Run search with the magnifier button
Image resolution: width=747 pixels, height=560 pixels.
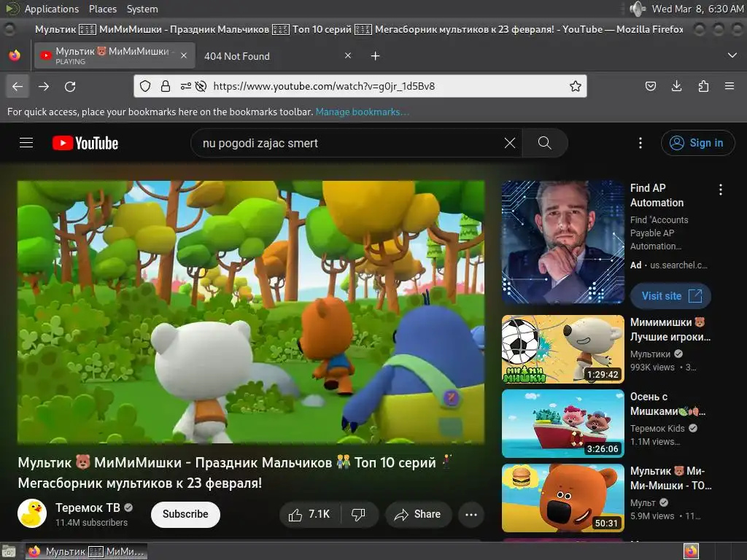click(544, 143)
